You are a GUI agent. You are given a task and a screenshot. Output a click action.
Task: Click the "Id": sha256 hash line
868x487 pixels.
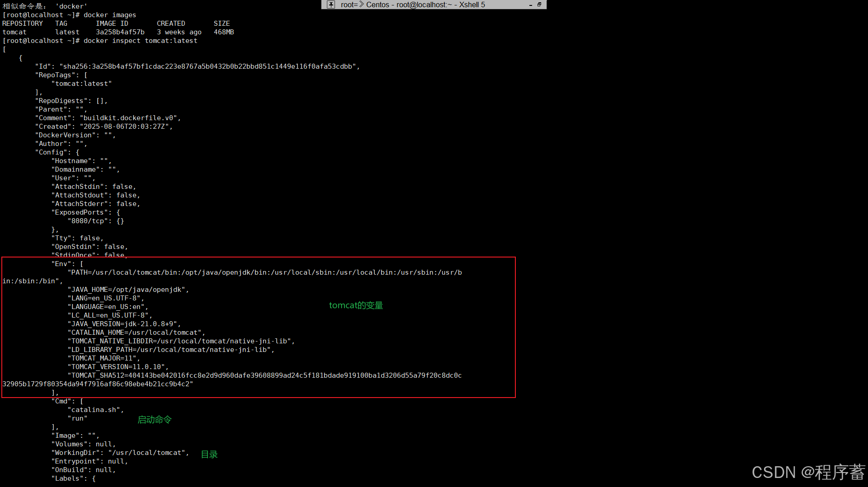coord(198,66)
